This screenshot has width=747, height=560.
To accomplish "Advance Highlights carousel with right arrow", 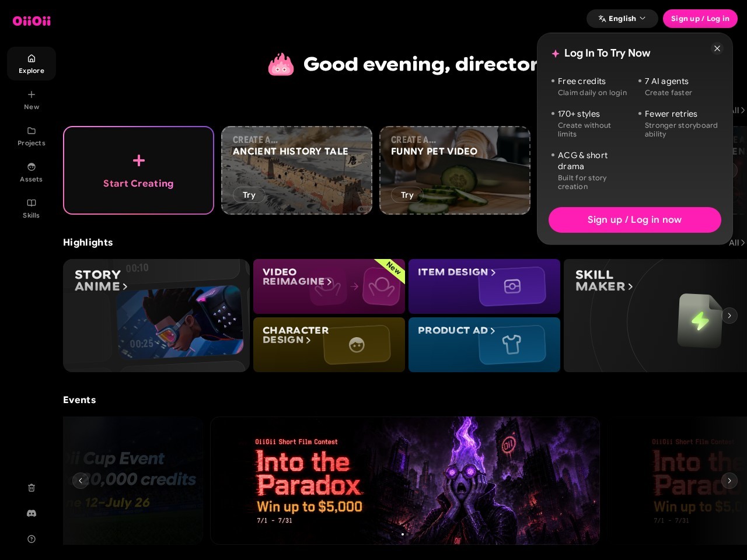I will pos(729,316).
